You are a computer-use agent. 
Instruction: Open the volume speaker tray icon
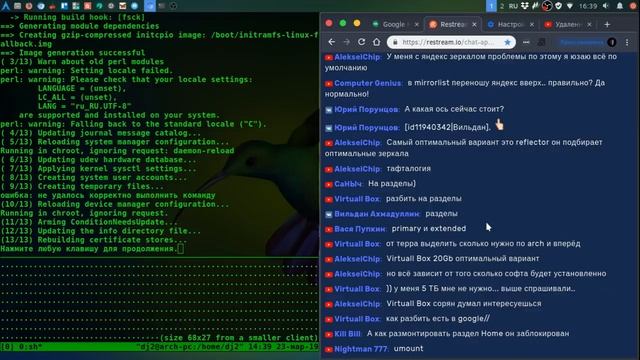click(x=606, y=6)
